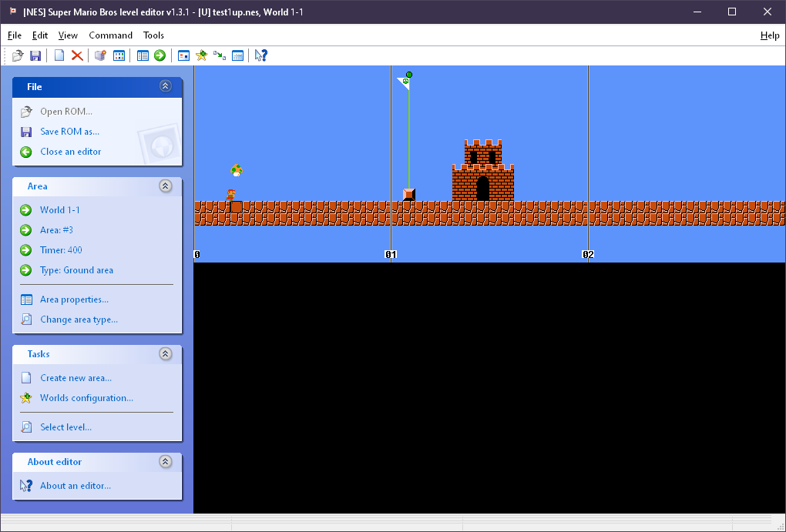Click the computer with orange star toolbar icon
Viewport: 786px width, 532px height.
tap(101, 55)
